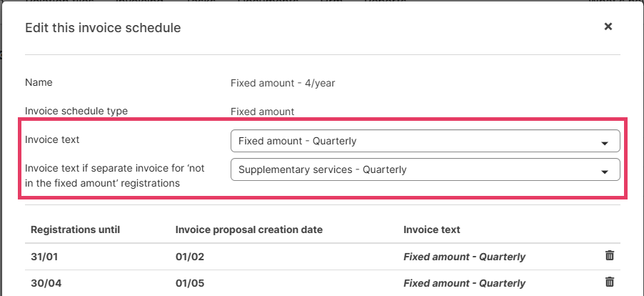Viewport: 644px width, 296px height.
Task: Click the Invoice schedule type value
Action: 262,112
